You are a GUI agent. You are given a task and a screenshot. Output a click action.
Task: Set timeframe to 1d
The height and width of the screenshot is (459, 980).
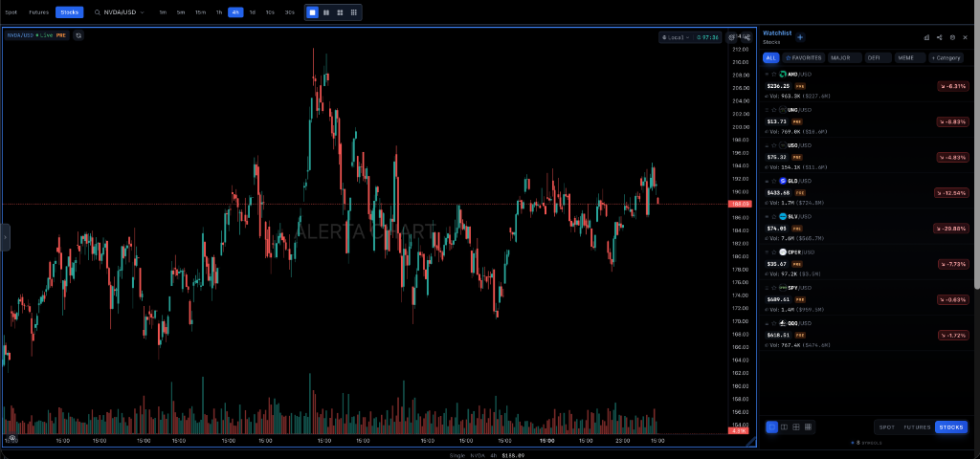point(252,12)
